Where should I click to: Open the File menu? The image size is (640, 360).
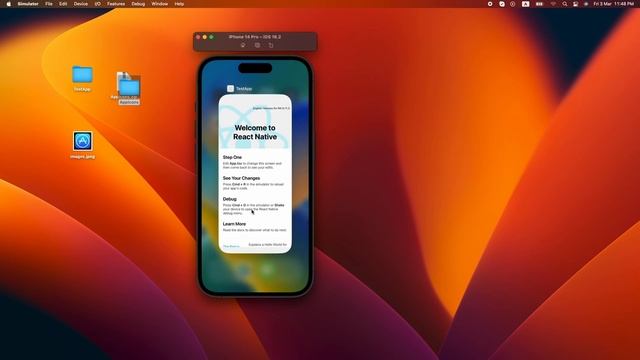click(x=49, y=4)
